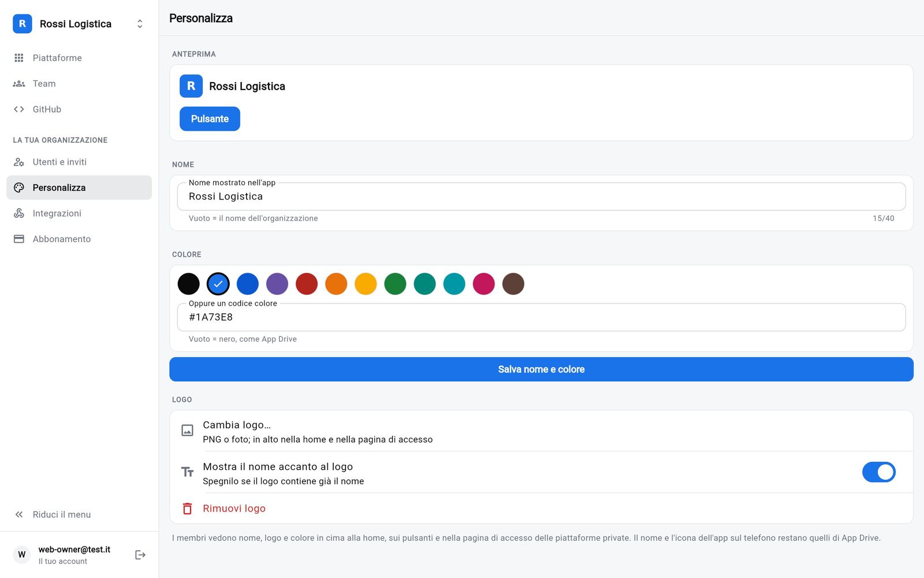924x578 pixels.
Task: Open the Integrazioni page
Action: coord(79,213)
